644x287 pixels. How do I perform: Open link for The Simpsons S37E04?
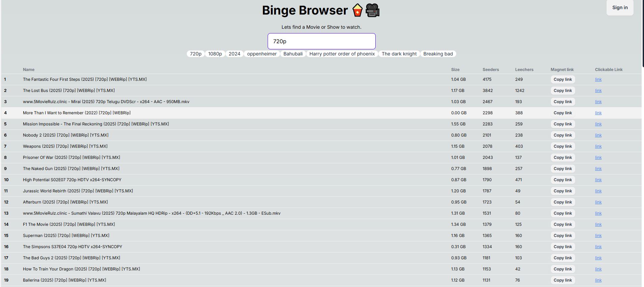(x=598, y=247)
